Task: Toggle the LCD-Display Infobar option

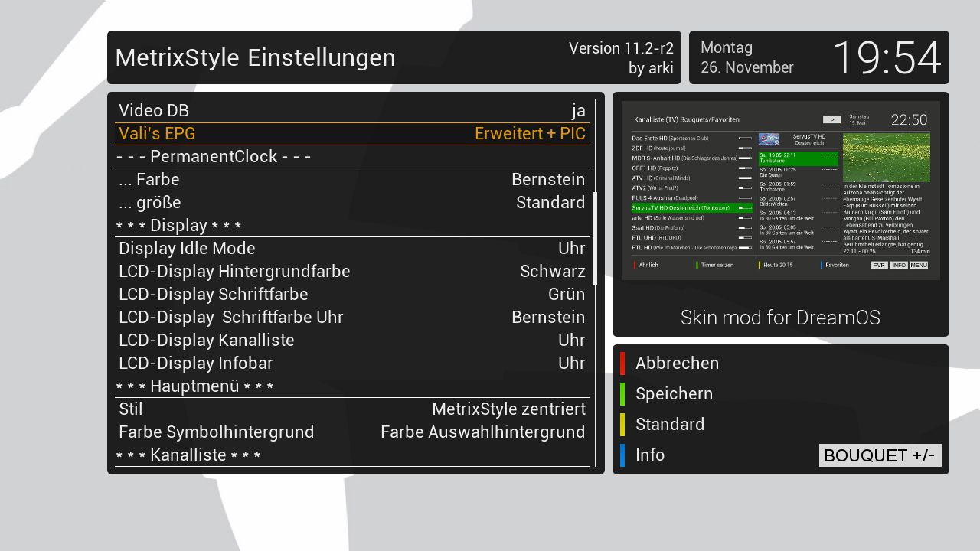Action: [x=351, y=364]
